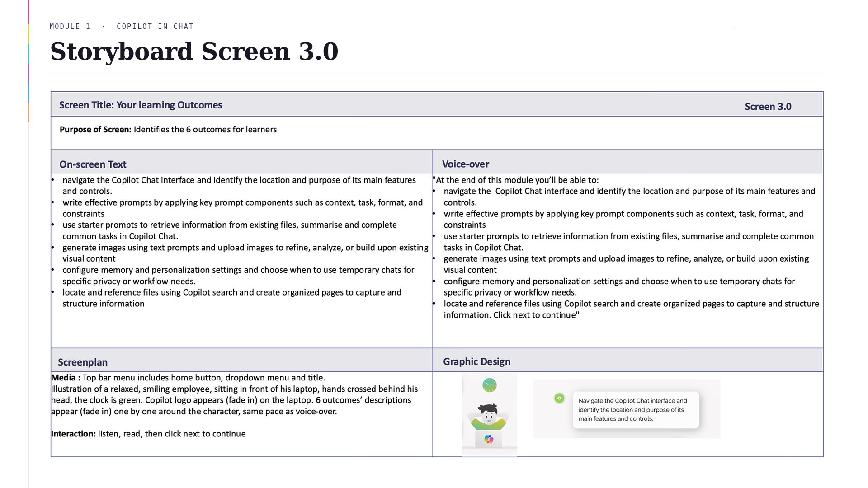
Task: Click the "Interaction: listen, read" line
Action: pyautogui.click(x=148, y=434)
